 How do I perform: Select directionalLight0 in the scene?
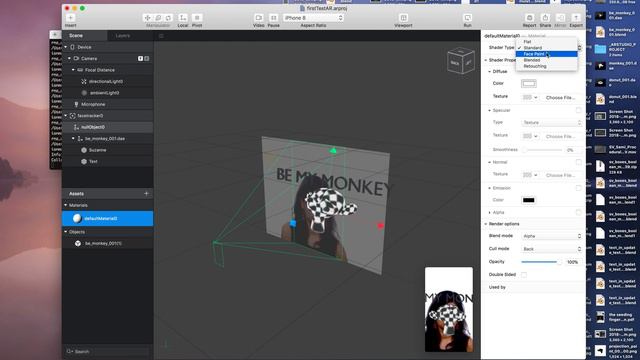pos(107,81)
